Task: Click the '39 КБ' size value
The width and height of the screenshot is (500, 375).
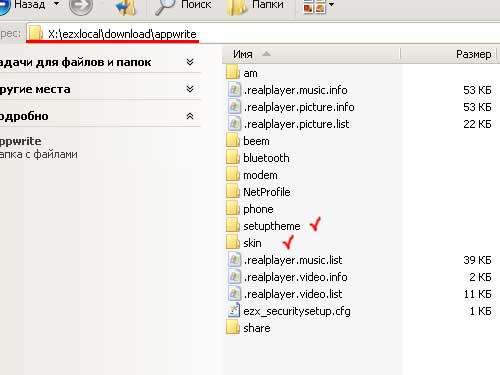Action: [x=477, y=260]
